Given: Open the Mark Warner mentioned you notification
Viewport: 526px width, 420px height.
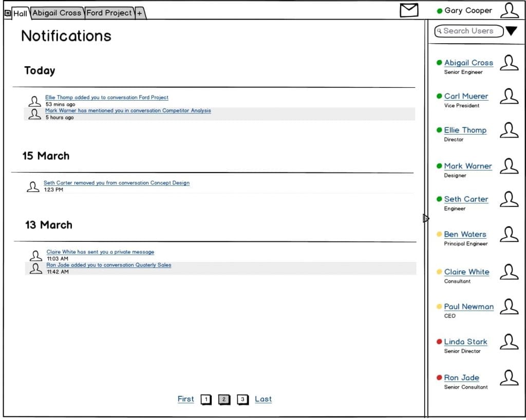Looking at the screenshot, I should 128,110.
